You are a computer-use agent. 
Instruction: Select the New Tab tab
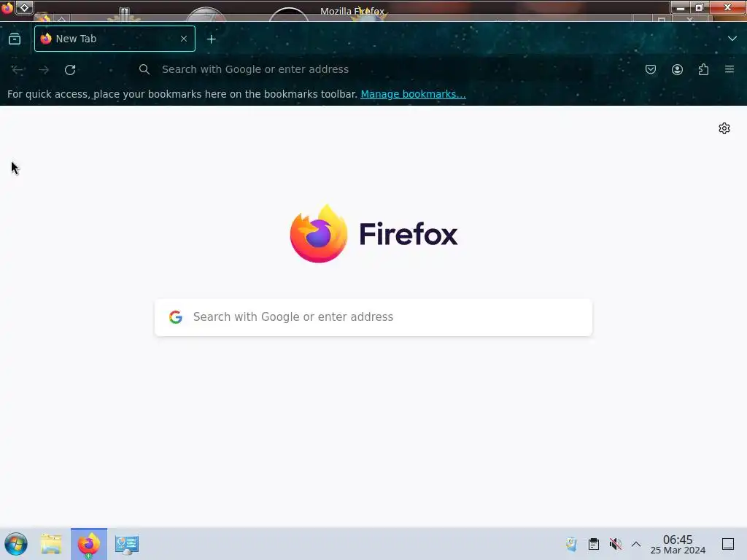[x=115, y=39]
